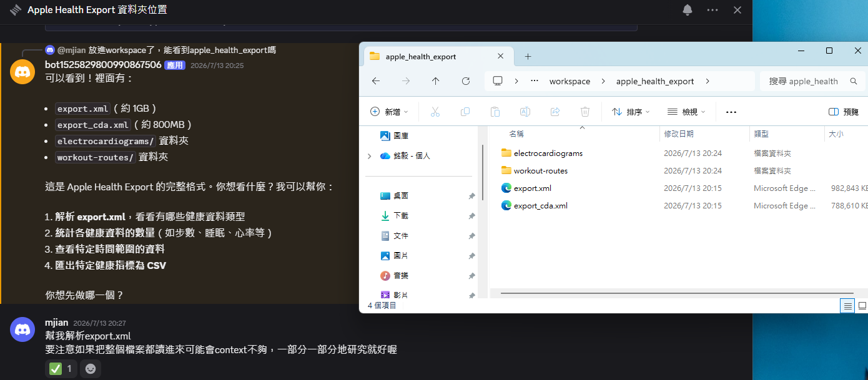
Task: Switch to large thumbnails view in status bar
Action: coord(862,305)
